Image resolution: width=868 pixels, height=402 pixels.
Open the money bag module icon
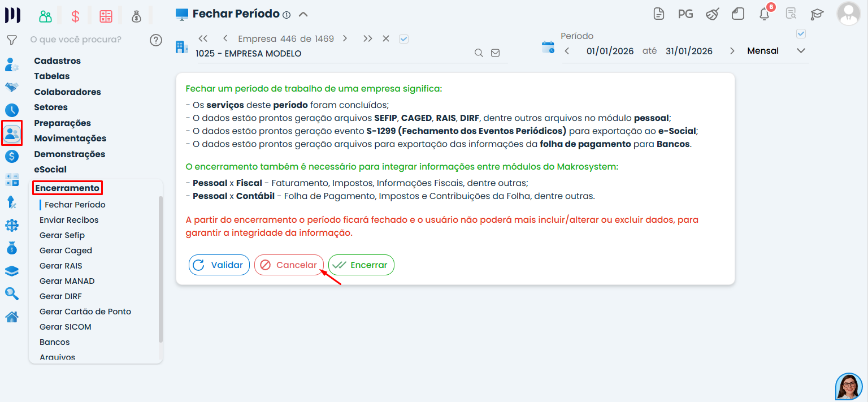click(136, 16)
